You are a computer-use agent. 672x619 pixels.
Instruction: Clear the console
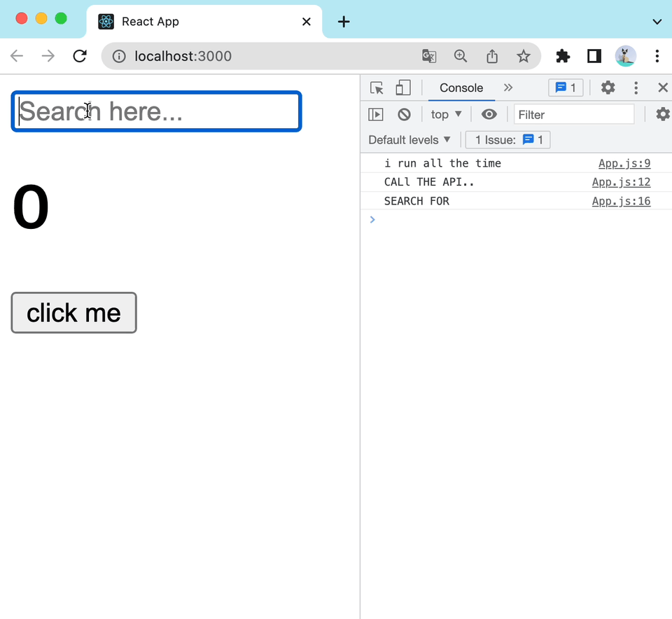point(404,114)
